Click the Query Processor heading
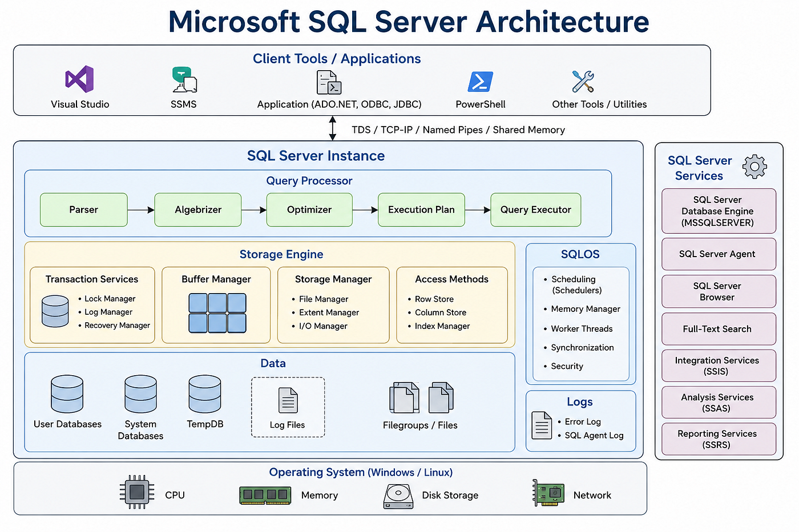 coord(309,181)
